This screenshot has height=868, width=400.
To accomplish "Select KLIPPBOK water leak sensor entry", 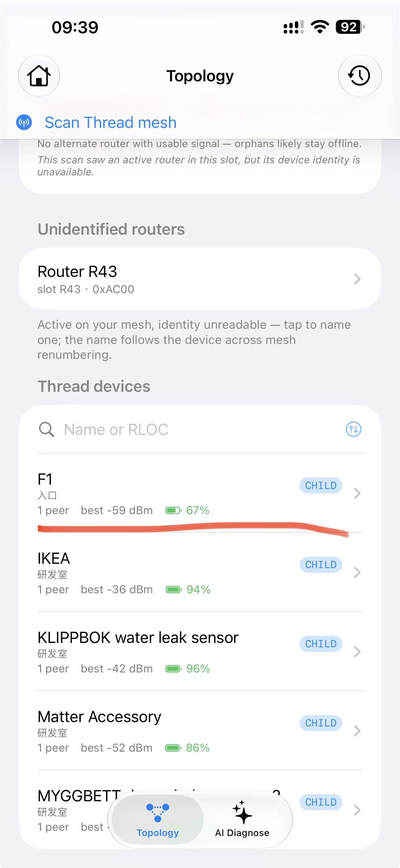I will 200,651.
